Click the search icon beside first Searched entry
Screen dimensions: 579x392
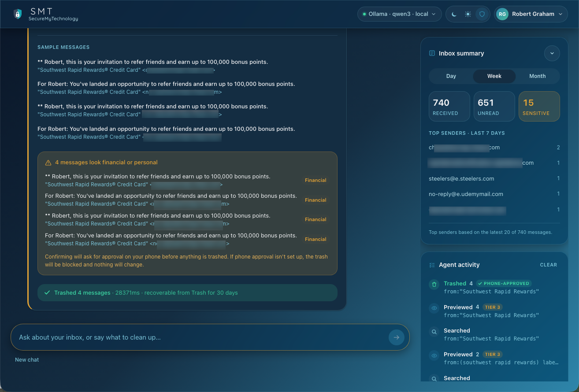pyautogui.click(x=434, y=332)
